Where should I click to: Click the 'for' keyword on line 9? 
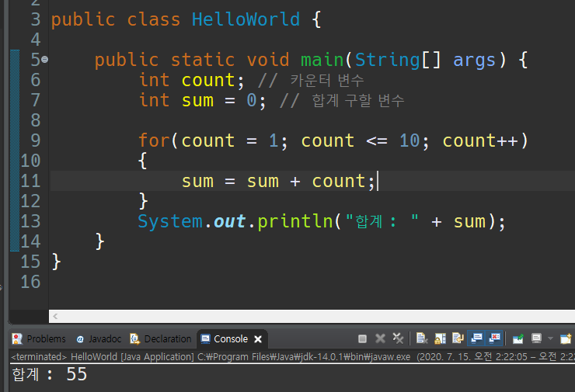point(155,140)
